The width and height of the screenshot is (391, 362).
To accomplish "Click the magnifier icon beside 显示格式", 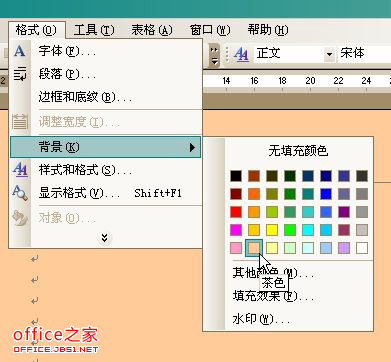I will [x=20, y=193].
